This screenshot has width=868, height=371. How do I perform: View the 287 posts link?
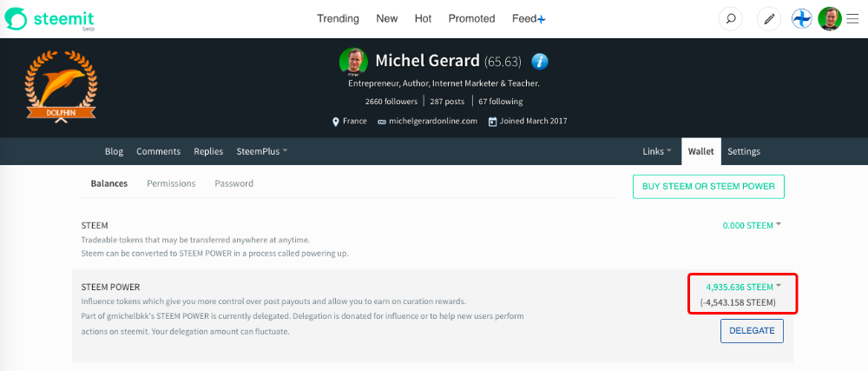point(448,102)
